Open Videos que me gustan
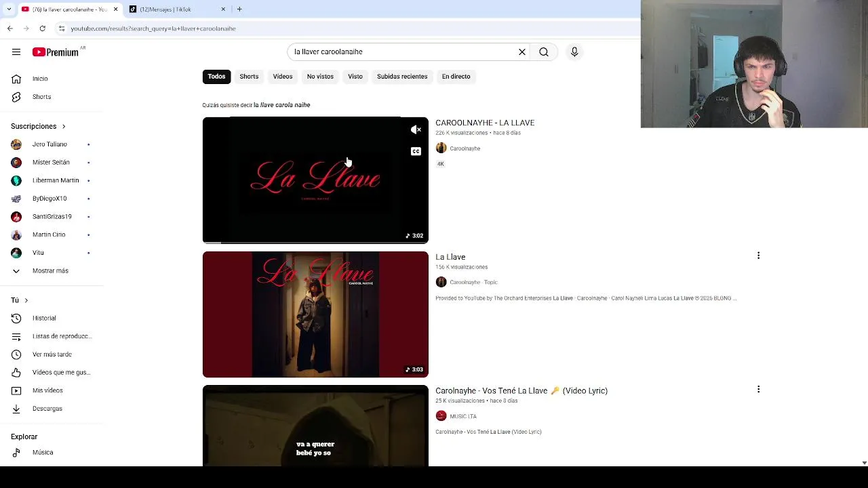868x488 pixels. point(61,372)
